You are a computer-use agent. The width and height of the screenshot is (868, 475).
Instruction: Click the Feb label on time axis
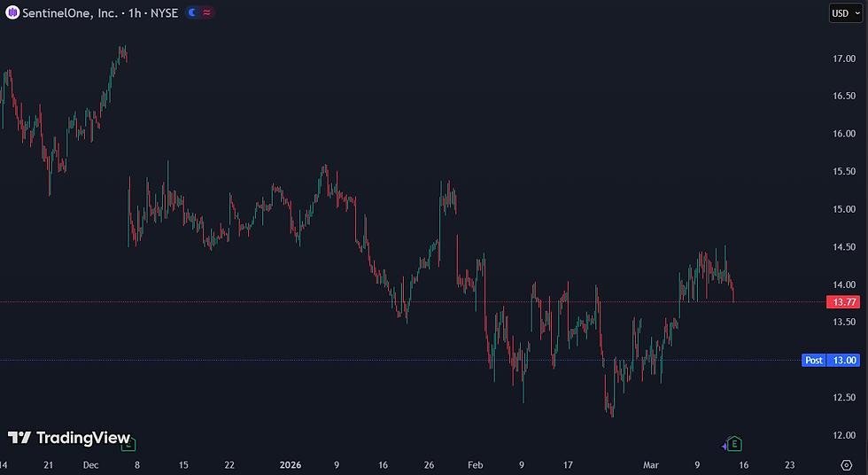pos(475,465)
